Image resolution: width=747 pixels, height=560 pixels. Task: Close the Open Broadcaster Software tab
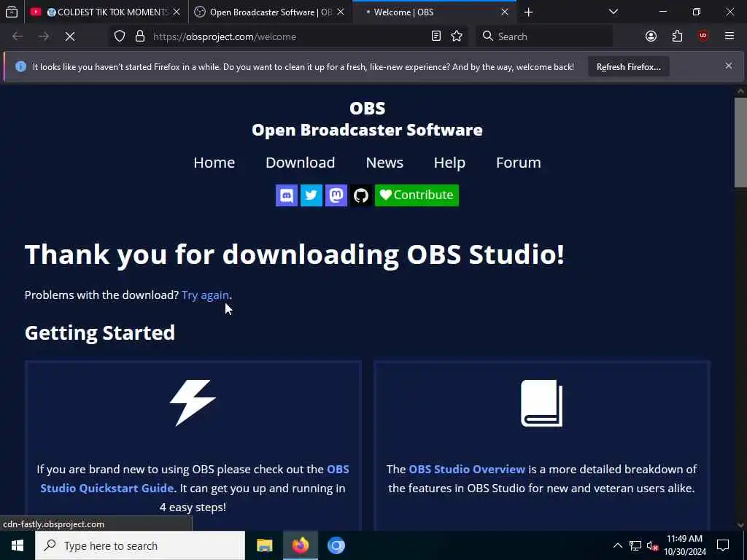coord(341,12)
